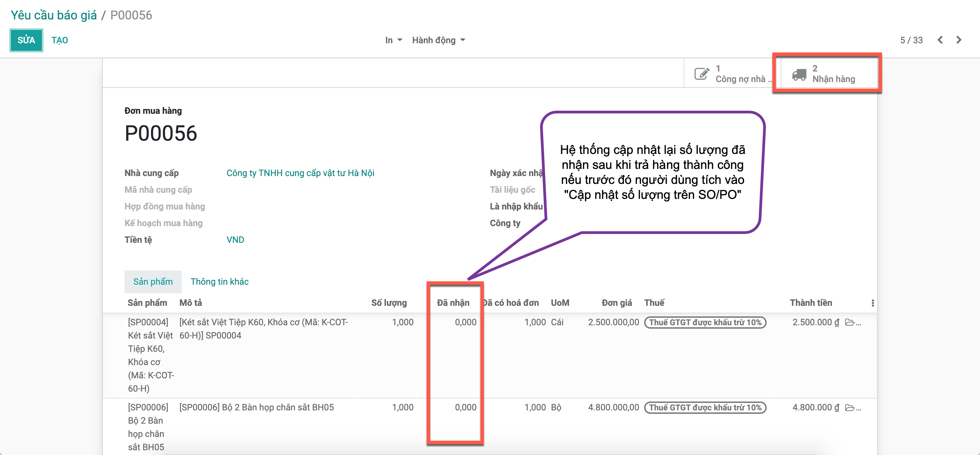980x455 pixels.
Task: Click 10% VAT tax tag on second row
Action: click(705, 408)
